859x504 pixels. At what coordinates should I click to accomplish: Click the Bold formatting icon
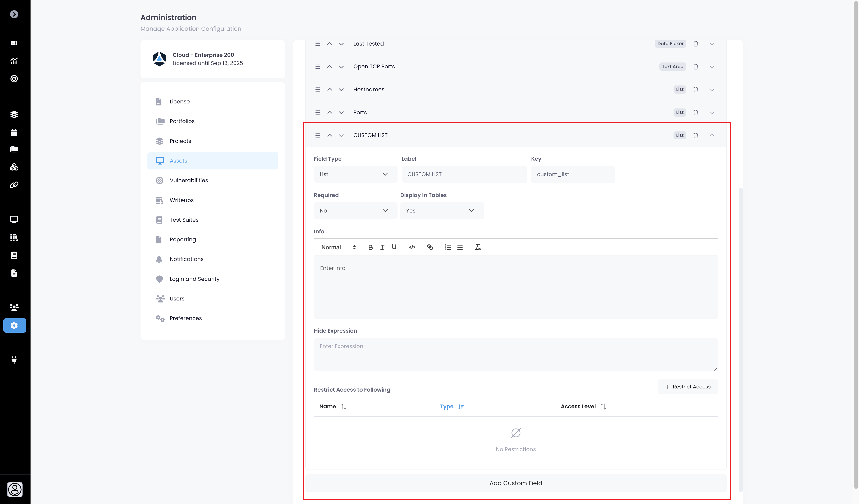click(x=371, y=247)
